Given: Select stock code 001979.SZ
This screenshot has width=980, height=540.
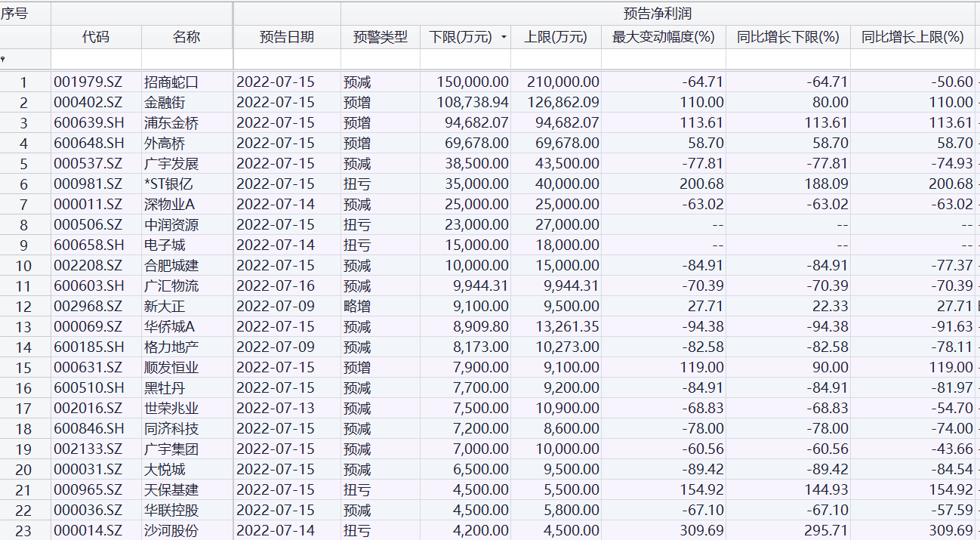Looking at the screenshot, I should (88, 82).
